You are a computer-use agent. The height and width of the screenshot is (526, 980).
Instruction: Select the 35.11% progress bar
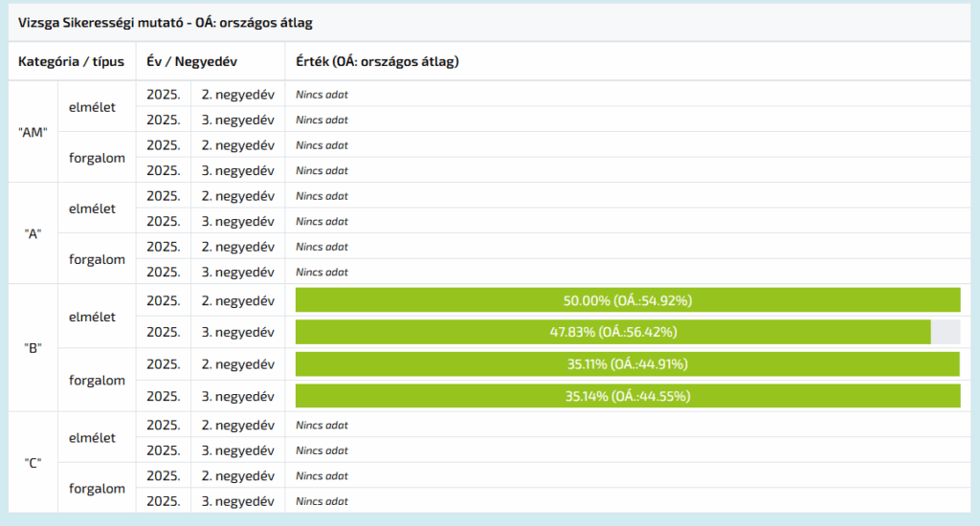pyautogui.click(x=627, y=363)
